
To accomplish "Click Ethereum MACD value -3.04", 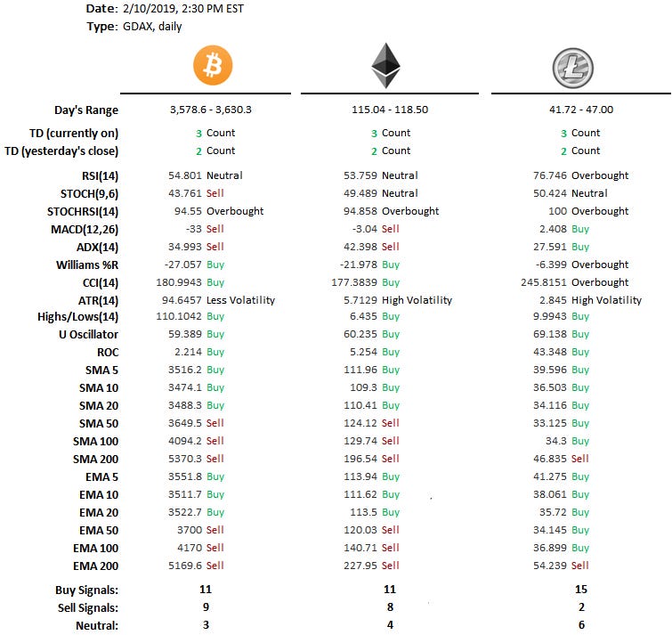I will tap(365, 229).
